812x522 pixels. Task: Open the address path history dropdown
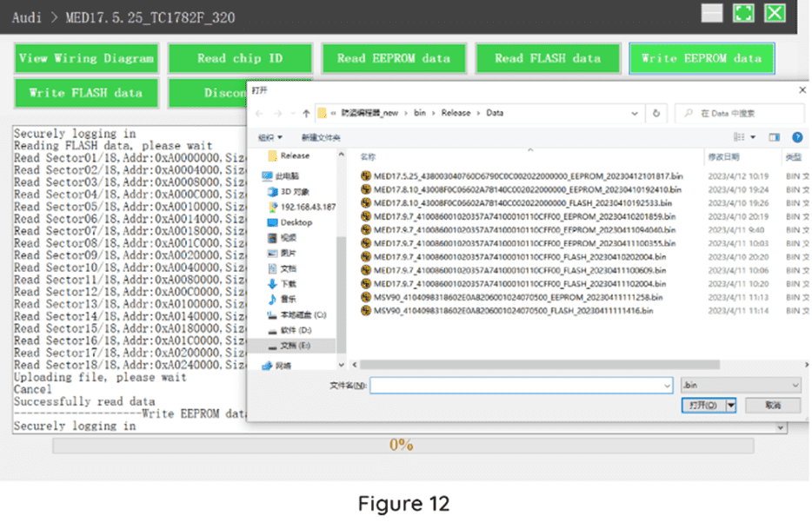(635, 113)
